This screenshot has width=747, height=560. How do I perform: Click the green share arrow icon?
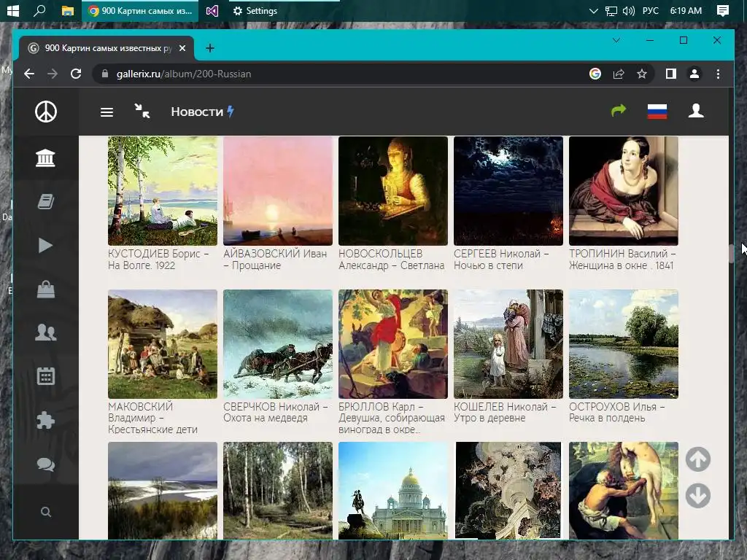(619, 111)
